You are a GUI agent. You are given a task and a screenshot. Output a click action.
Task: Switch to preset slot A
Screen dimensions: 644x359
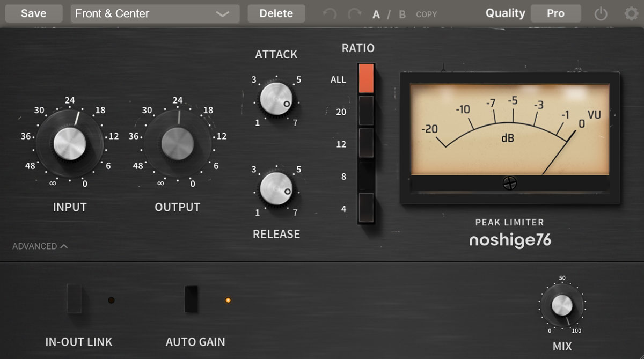pyautogui.click(x=376, y=14)
